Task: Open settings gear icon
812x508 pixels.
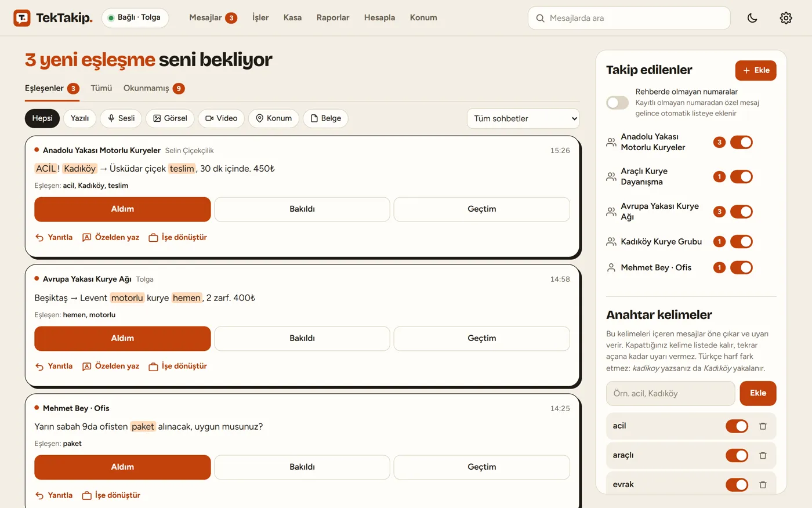Action: point(786,18)
